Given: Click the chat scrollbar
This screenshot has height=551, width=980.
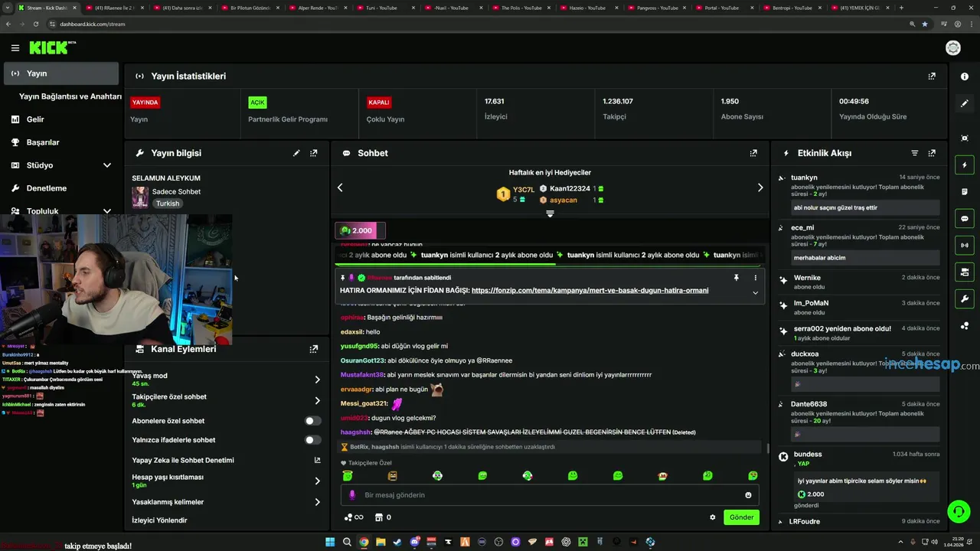Looking at the screenshot, I should (x=768, y=448).
